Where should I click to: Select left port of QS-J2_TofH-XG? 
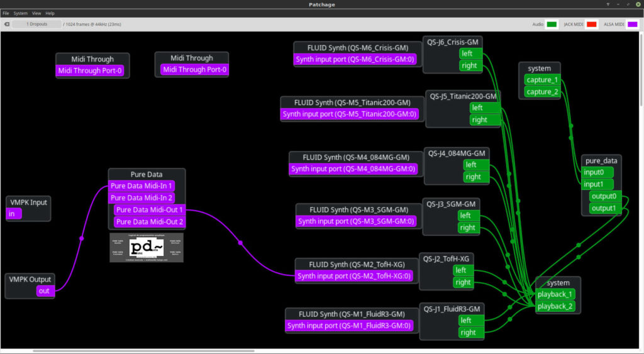pos(464,270)
